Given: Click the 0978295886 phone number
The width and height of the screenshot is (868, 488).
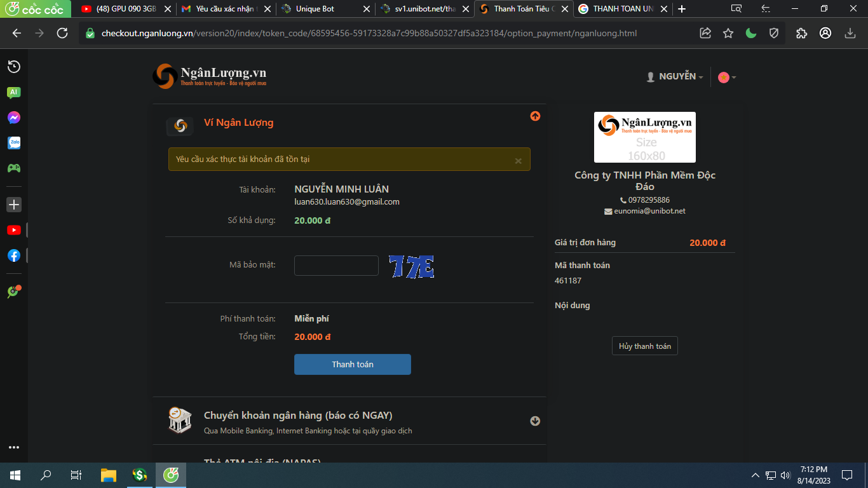Looking at the screenshot, I should click(649, 200).
